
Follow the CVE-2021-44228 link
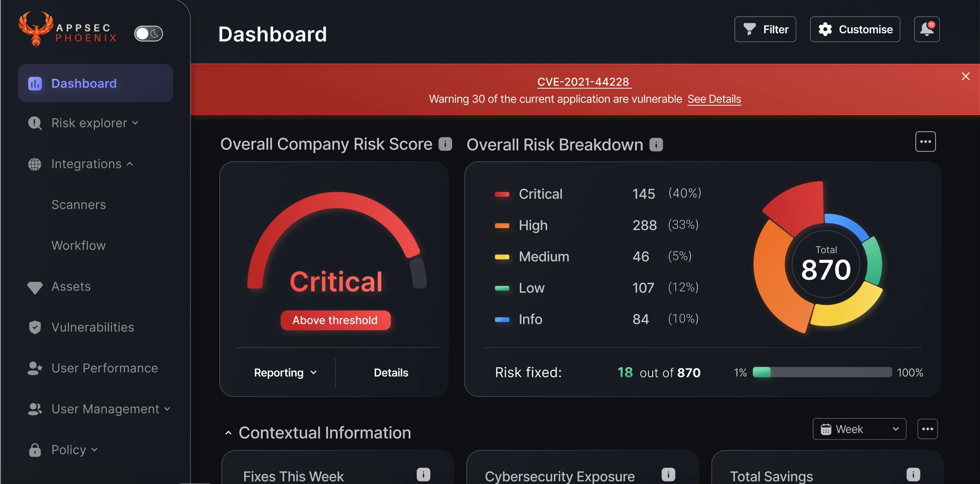[x=584, y=81]
